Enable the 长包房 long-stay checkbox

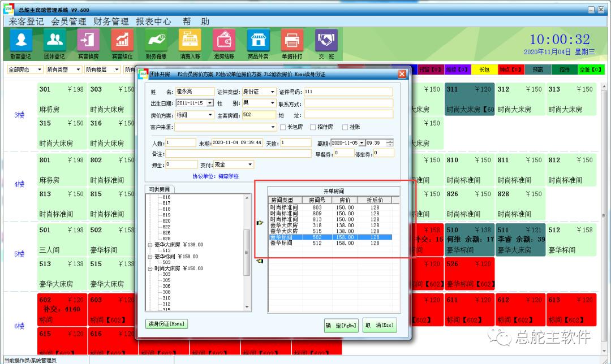click(284, 127)
